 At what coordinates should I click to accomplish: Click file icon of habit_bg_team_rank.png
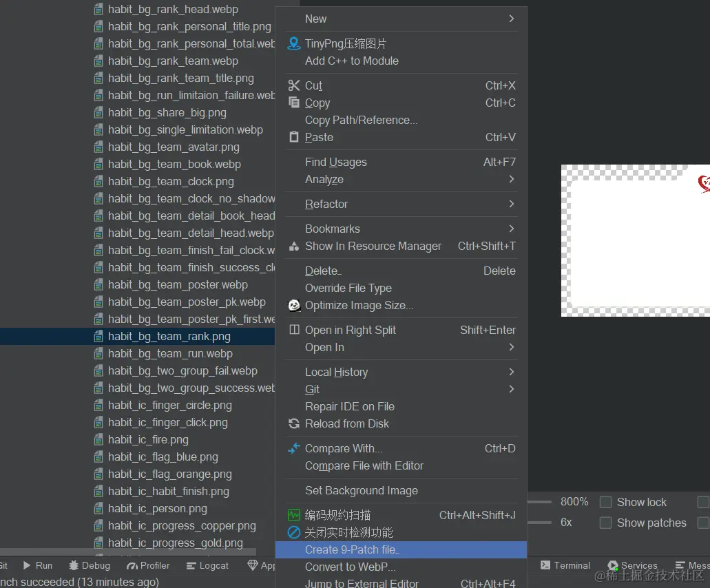point(98,336)
